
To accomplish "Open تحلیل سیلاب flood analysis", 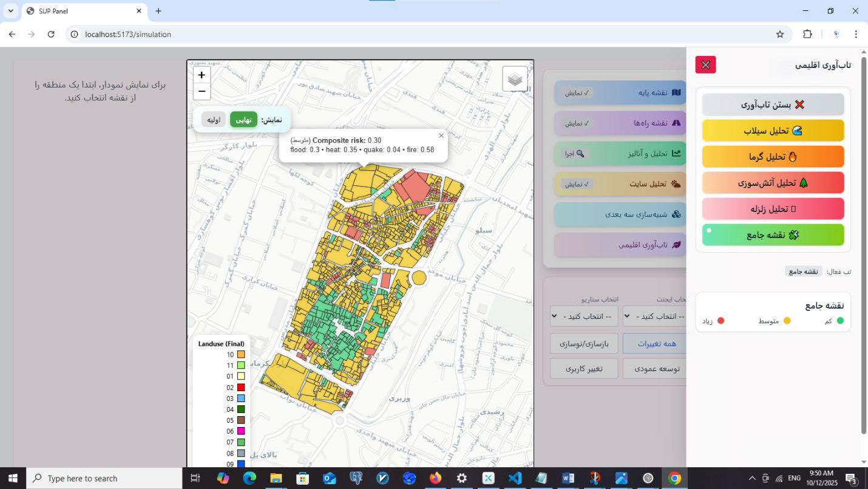I will coord(773,131).
